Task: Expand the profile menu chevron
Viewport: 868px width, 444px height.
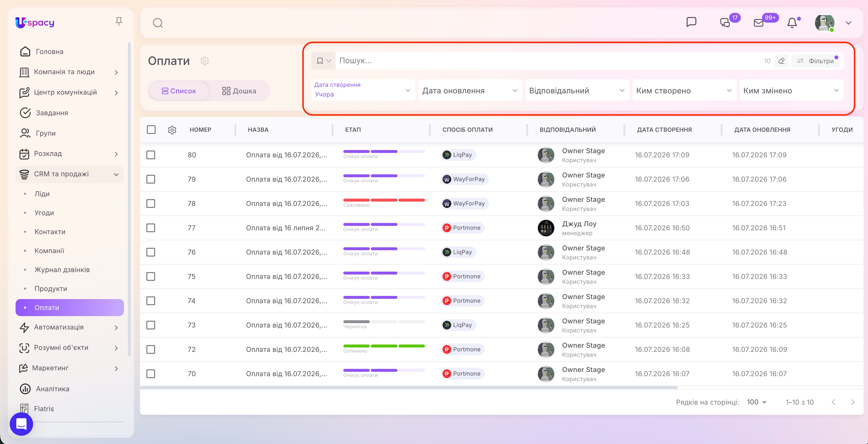Action: (849, 23)
